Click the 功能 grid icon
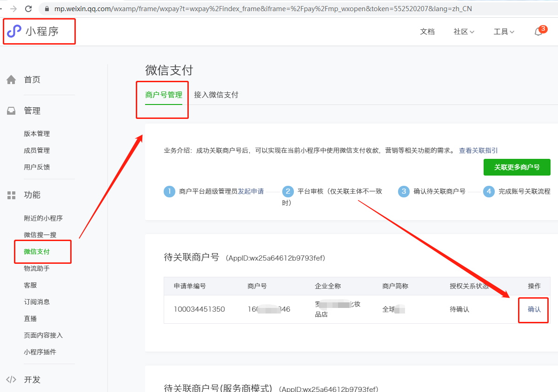 pos(11,195)
